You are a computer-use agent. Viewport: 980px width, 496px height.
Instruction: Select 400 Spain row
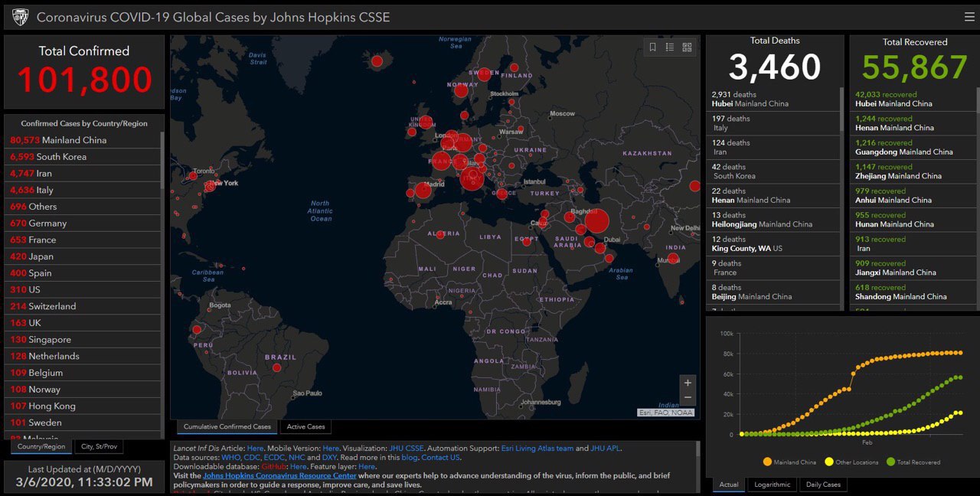83,273
